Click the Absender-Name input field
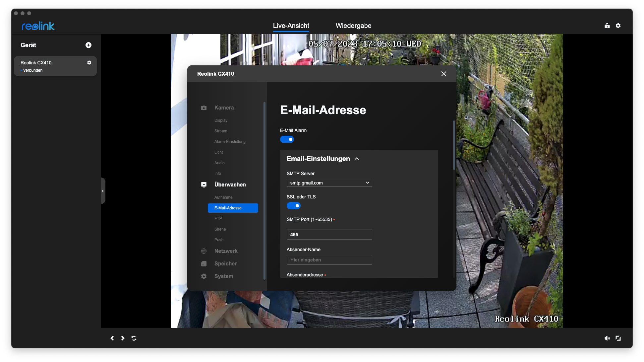The height and width of the screenshot is (362, 644). pyautogui.click(x=329, y=260)
